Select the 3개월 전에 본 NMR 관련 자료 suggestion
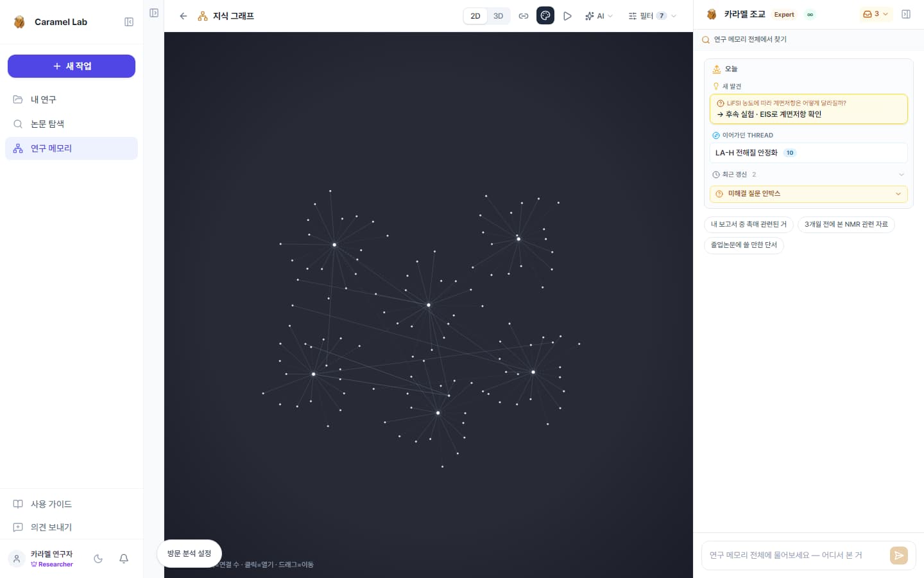This screenshot has height=578, width=924. pyautogui.click(x=846, y=225)
